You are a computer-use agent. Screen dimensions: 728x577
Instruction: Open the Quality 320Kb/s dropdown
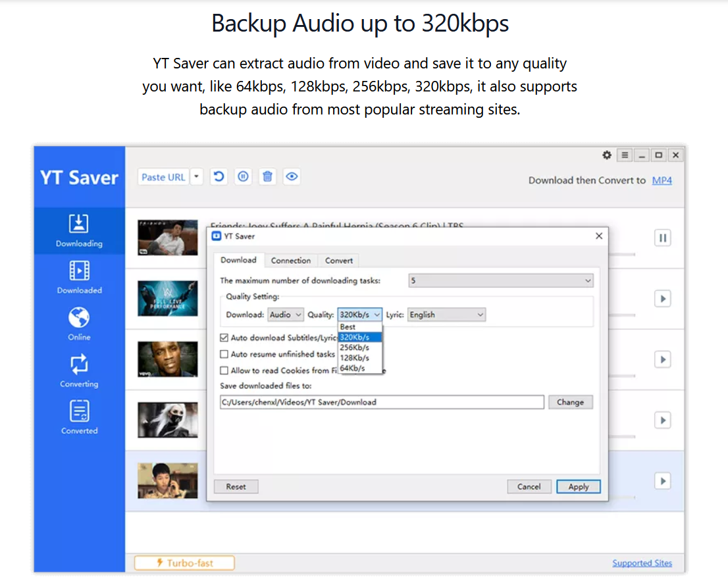click(360, 314)
